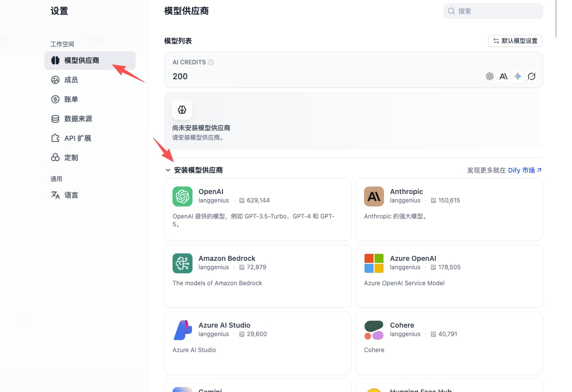Click the Cohere install count 40,791

tap(448, 334)
